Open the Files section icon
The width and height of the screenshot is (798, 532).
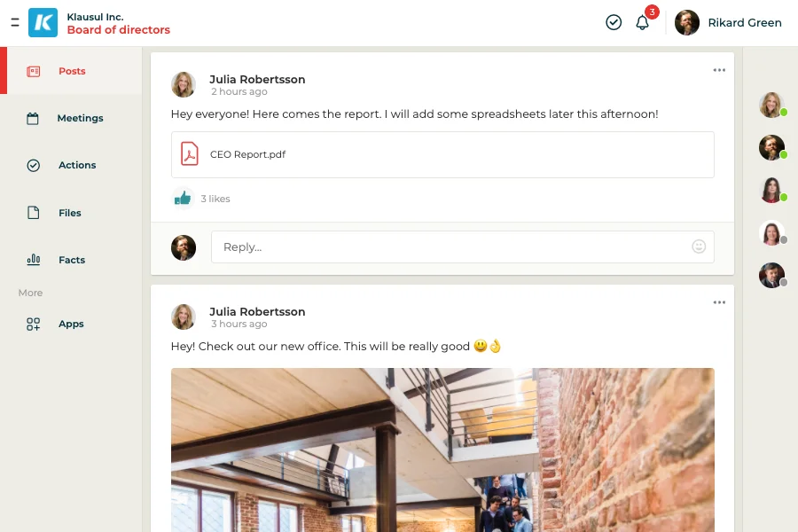(33, 213)
